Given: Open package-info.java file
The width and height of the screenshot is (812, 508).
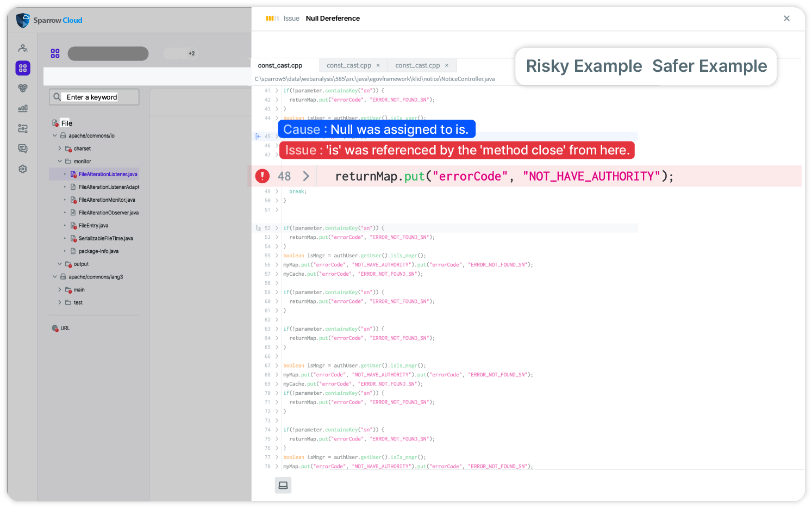Looking at the screenshot, I should tap(98, 251).
